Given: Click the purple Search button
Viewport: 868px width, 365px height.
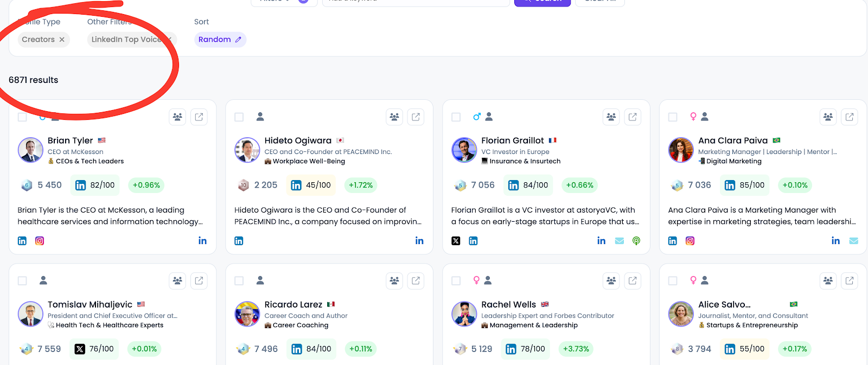Looking at the screenshot, I should pos(542,2).
